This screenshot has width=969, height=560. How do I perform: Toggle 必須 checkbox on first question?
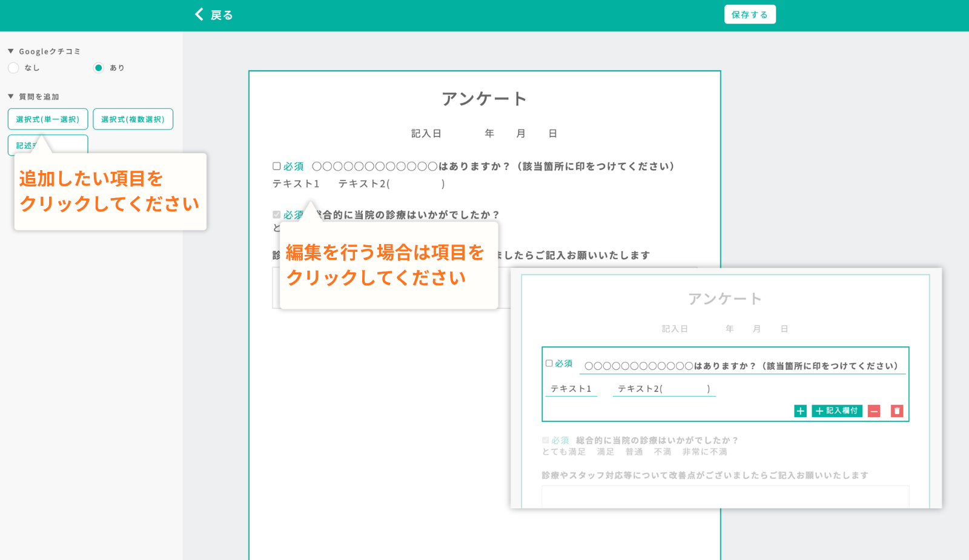[277, 166]
